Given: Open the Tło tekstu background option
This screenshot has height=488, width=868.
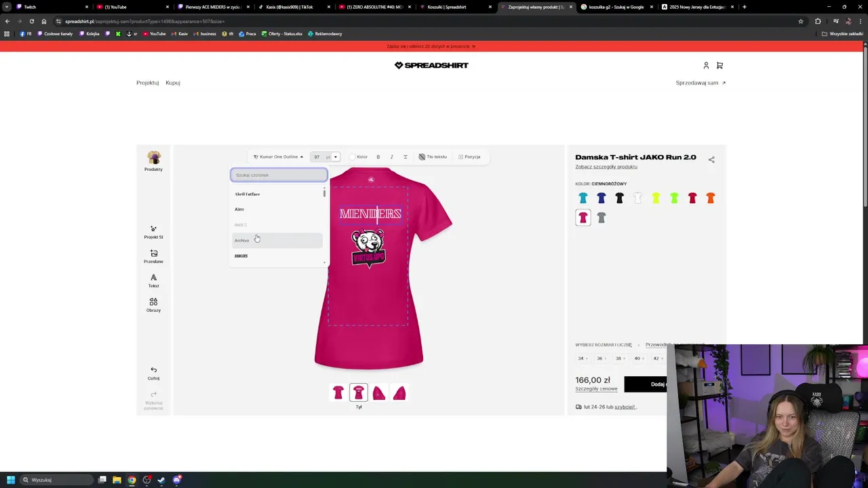Looking at the screenshot, I should (x=433, y=157).
